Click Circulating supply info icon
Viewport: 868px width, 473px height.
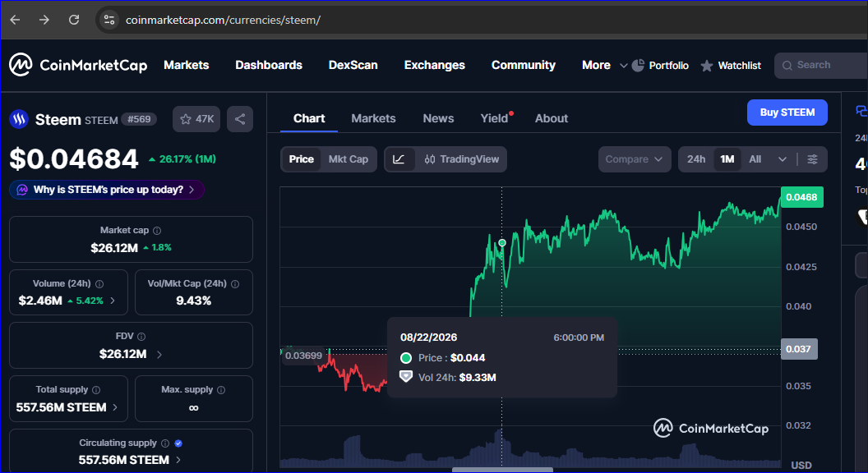(165, 443)
